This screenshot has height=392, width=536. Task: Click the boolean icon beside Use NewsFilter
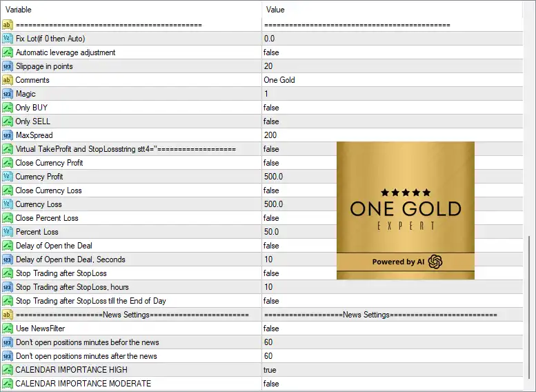7,329
